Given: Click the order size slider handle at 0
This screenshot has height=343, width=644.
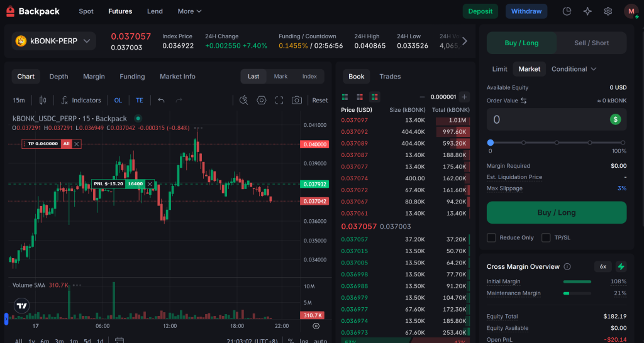Looking at the screenshot, I should click(491, 143).
